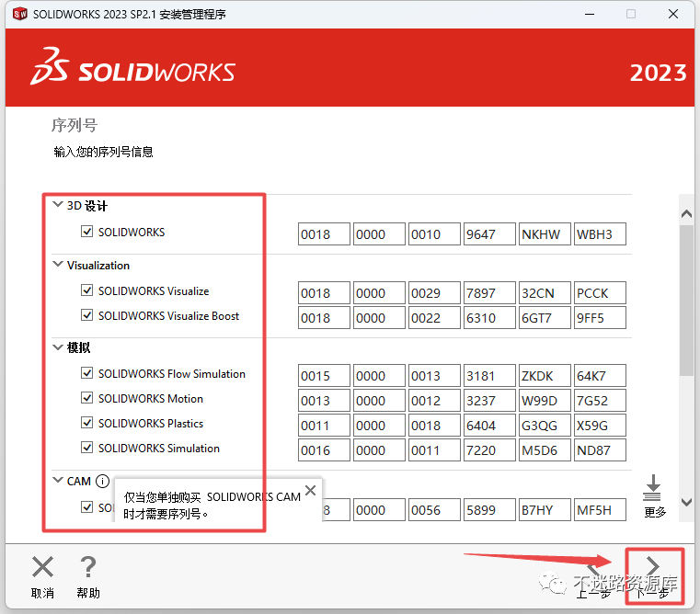Click the SOLIDWORKS title bar app icon
The height and width of the screenshot is (614, 700).
click(x=20, y=14)
